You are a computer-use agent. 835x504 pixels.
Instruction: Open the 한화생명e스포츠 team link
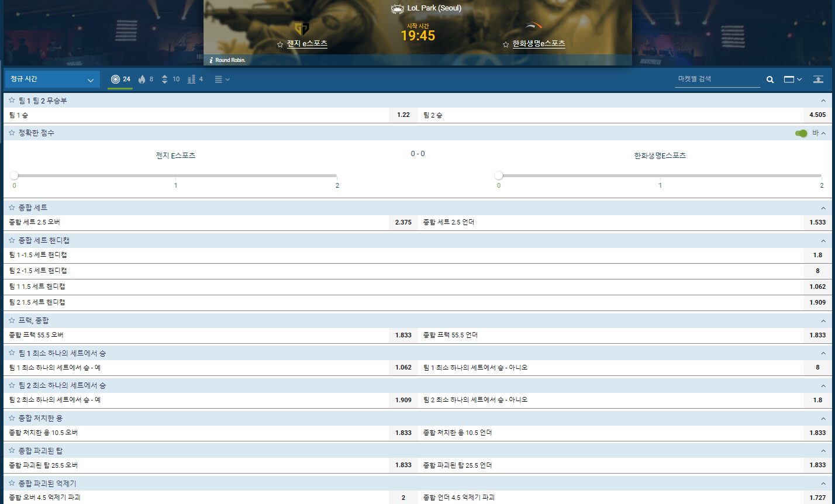pos(539,43)
